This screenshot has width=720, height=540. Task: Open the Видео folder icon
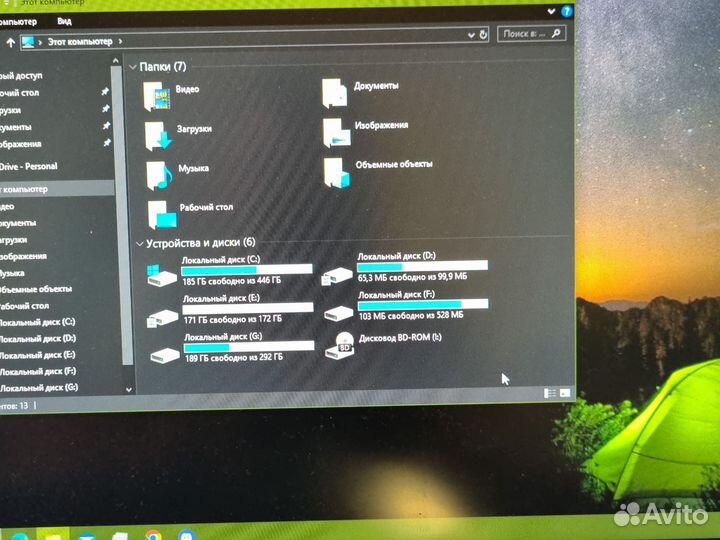tap(158, 96)
